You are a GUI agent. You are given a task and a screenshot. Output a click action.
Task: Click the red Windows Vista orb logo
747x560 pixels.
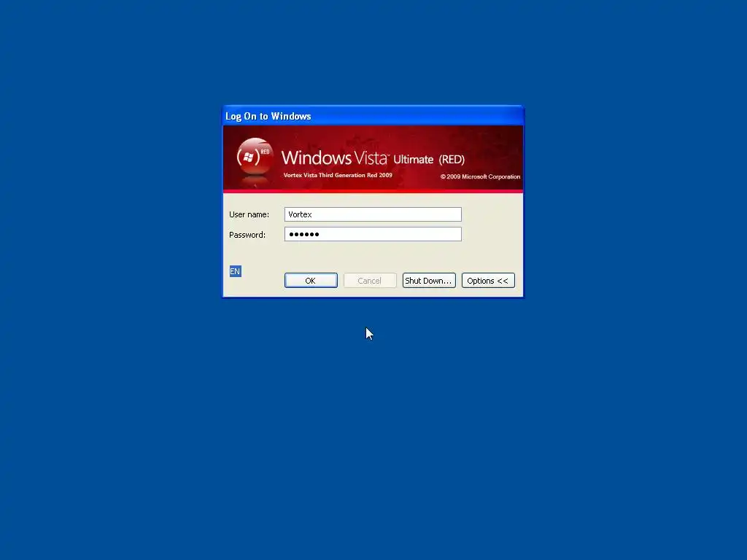[x=255, y=157]
